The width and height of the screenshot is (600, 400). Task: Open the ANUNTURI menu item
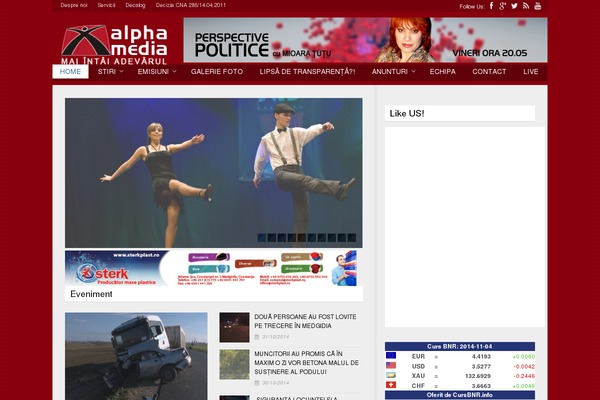tap(390, 72)
